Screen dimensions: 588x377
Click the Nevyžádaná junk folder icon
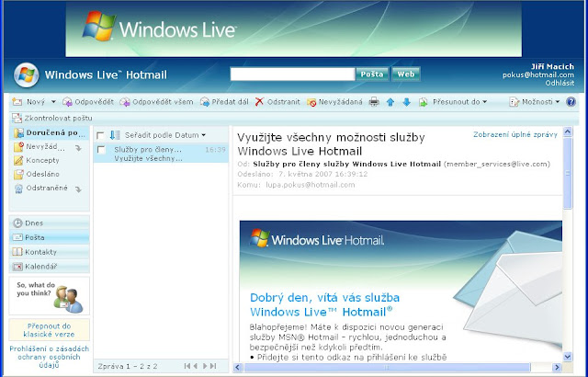coord(18,147)
